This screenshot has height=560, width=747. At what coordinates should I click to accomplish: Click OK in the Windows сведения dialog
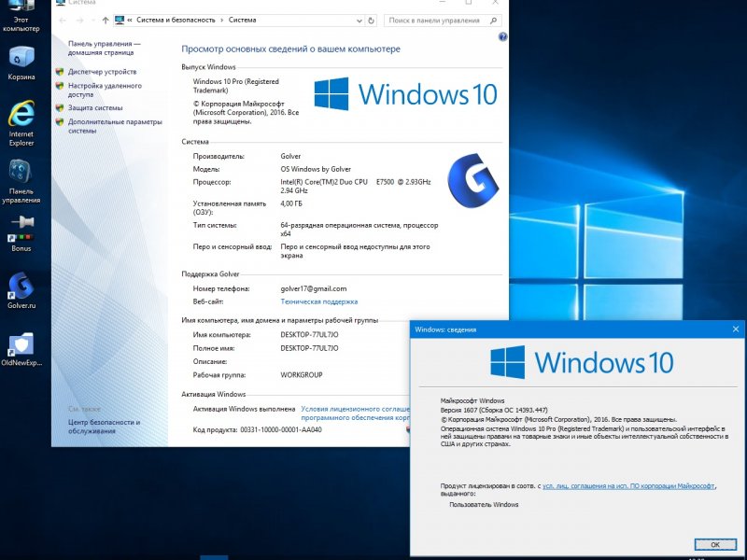tap(715, 544)
